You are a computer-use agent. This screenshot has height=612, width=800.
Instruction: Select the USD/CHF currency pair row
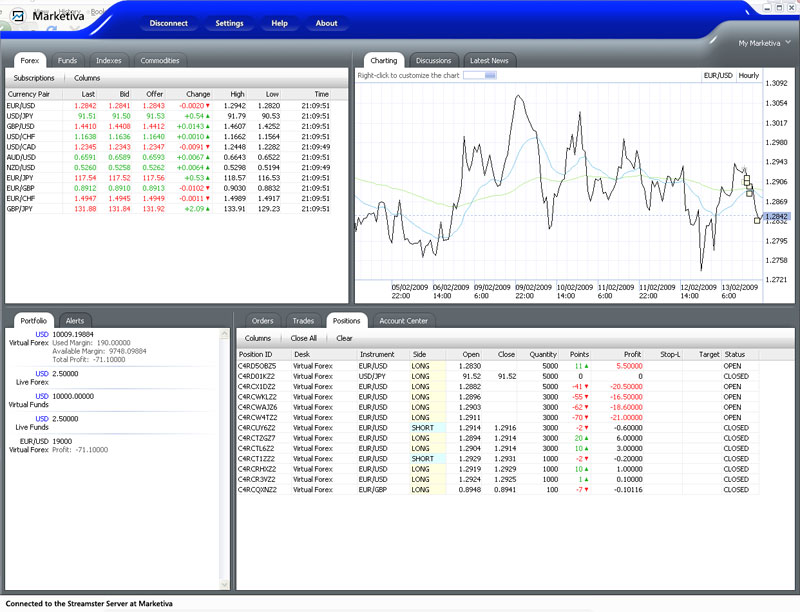tap(168, 137)
